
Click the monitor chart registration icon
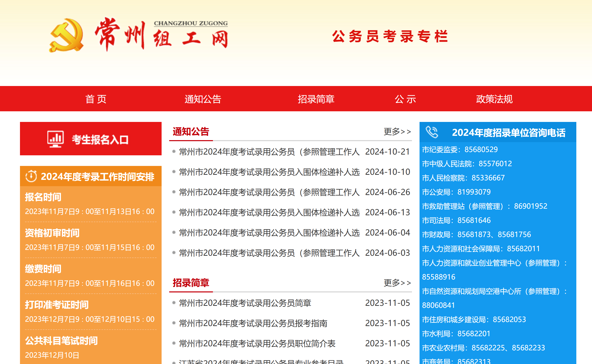click(55, 139)
